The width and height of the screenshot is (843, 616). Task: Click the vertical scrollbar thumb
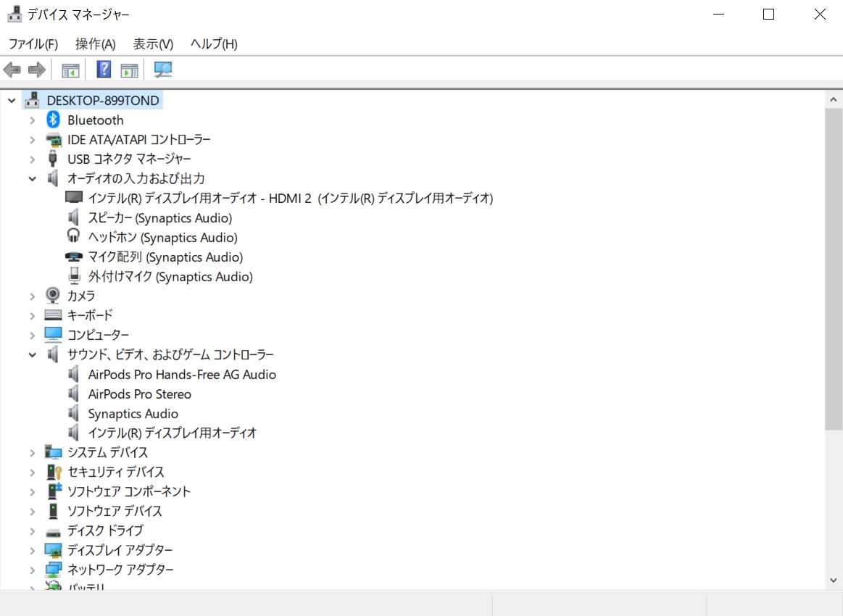point(834,270)
